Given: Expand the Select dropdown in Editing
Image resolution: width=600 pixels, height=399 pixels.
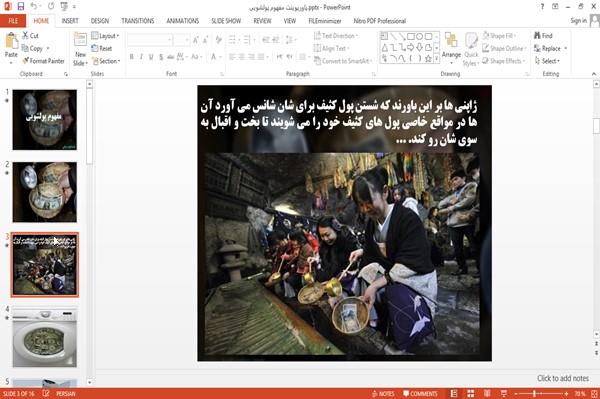Looking at the screenshot, I should 547,61.
